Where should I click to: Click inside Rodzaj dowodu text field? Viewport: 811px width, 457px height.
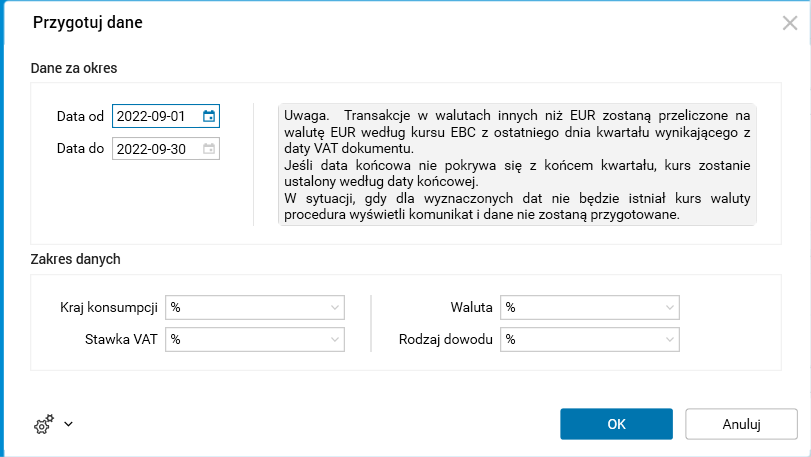coord(582,339)
